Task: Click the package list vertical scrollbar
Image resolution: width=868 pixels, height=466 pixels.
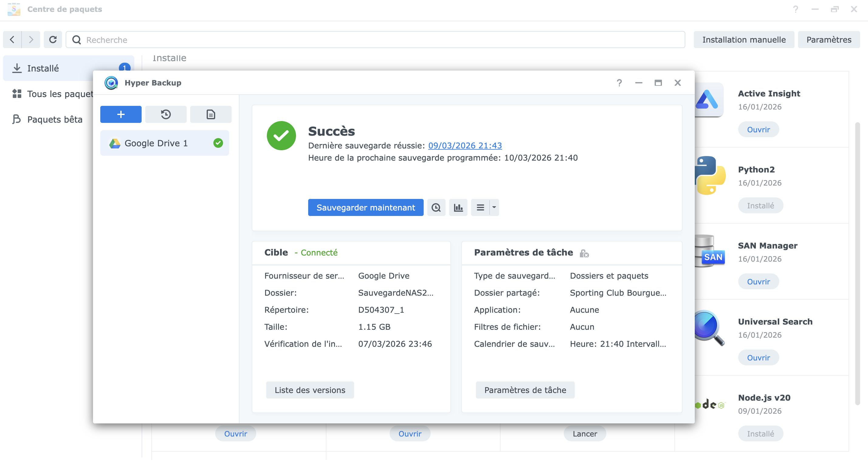Action: coord(857,263)
